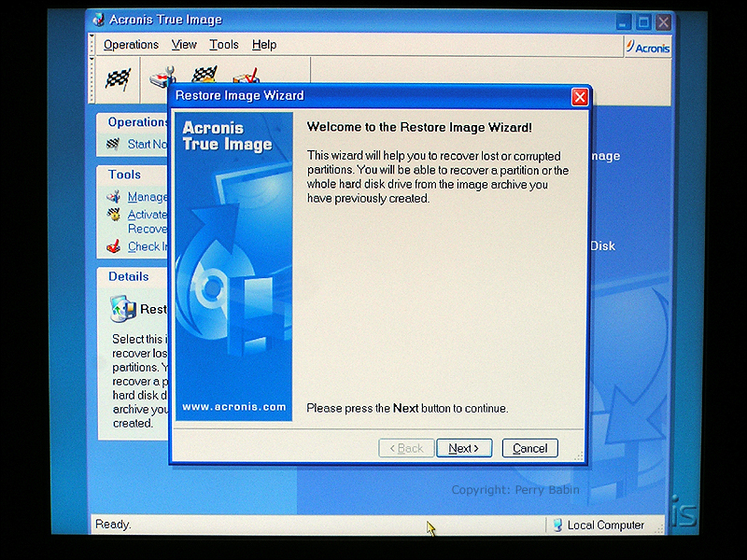The image size is (747, 560).
Task: Click the Local Computer status bar icon
Action: (x=557, y=525)
